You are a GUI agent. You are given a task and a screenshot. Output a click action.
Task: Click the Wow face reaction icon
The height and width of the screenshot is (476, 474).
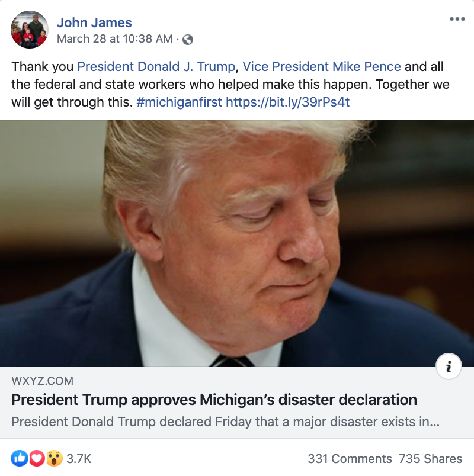[x=54, y=458]
